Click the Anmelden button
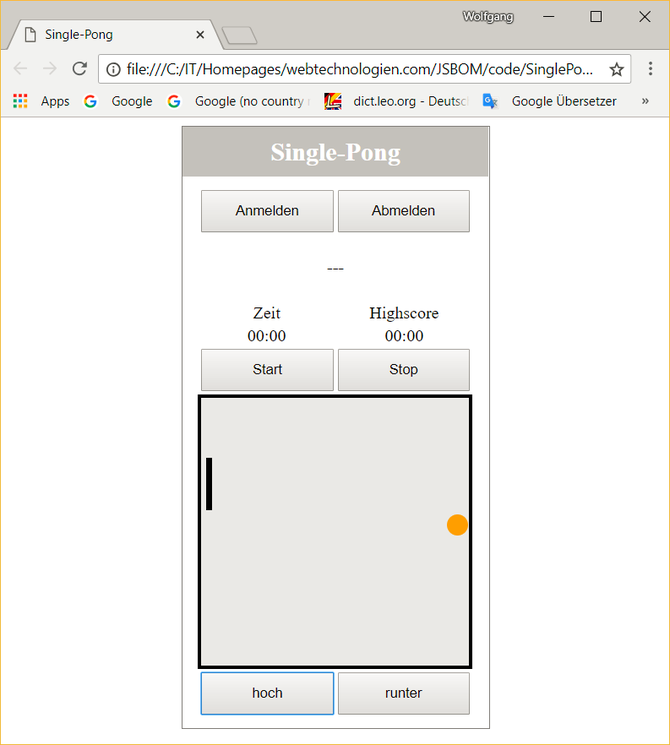This screenshot has width=670, height=745. [267, 211]
